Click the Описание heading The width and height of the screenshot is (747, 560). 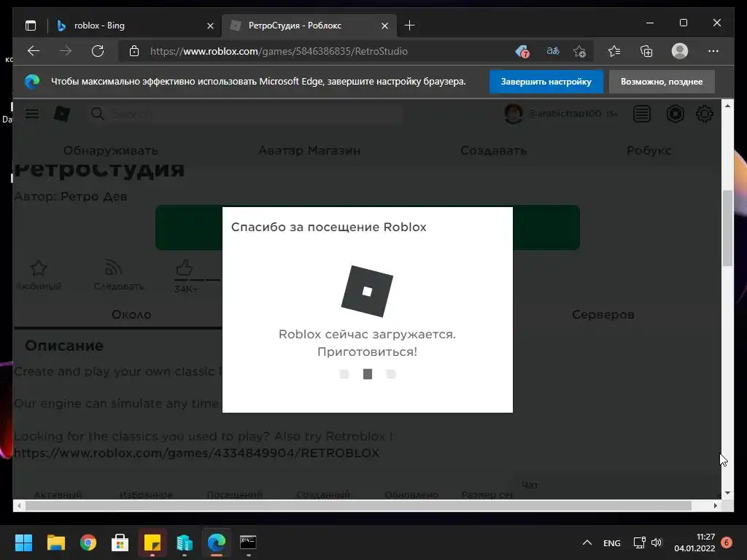click(64, 345)
